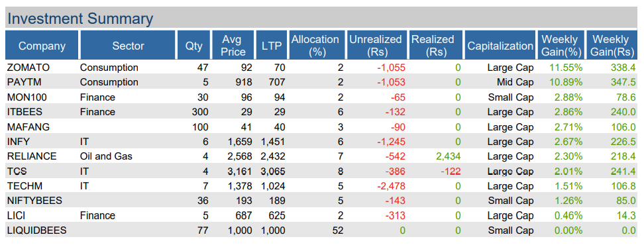Screen dimensions: 644x247
Task: Select Small Cap in MON100 row
Action: 511,97
